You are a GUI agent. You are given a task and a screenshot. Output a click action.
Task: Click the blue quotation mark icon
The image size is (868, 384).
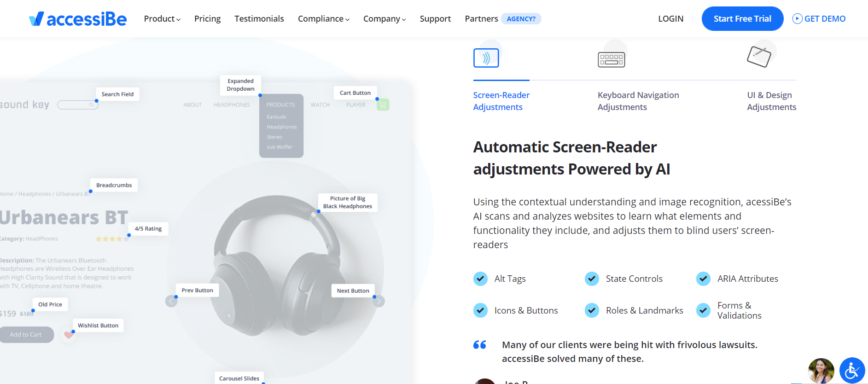click(480, 345)
